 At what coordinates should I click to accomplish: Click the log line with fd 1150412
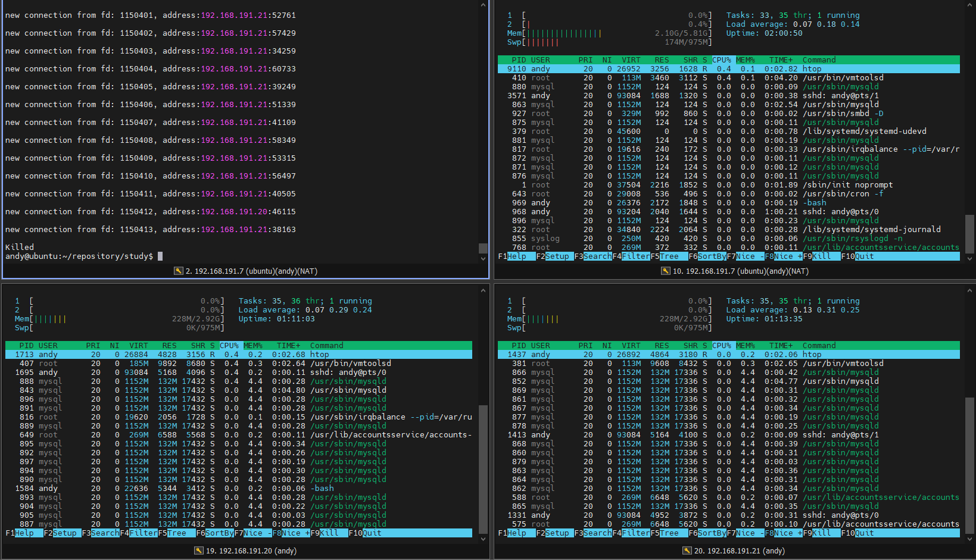click(x=151, y=212)
